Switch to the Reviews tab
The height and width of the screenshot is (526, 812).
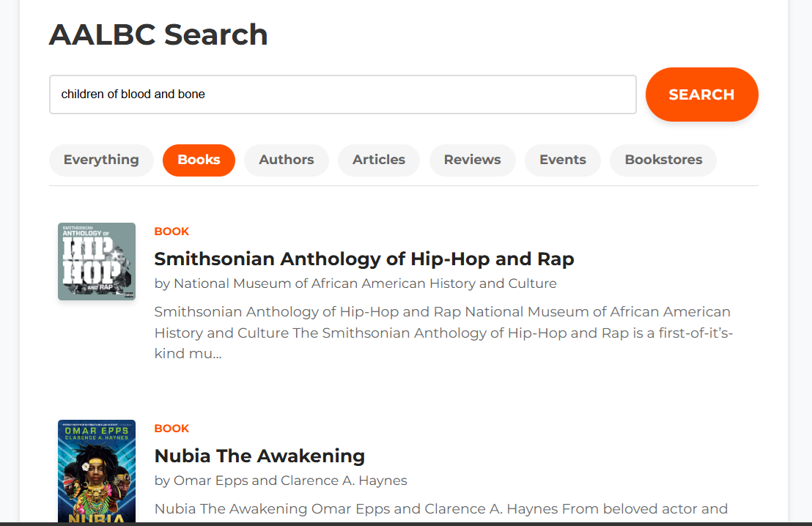[472, 160]
